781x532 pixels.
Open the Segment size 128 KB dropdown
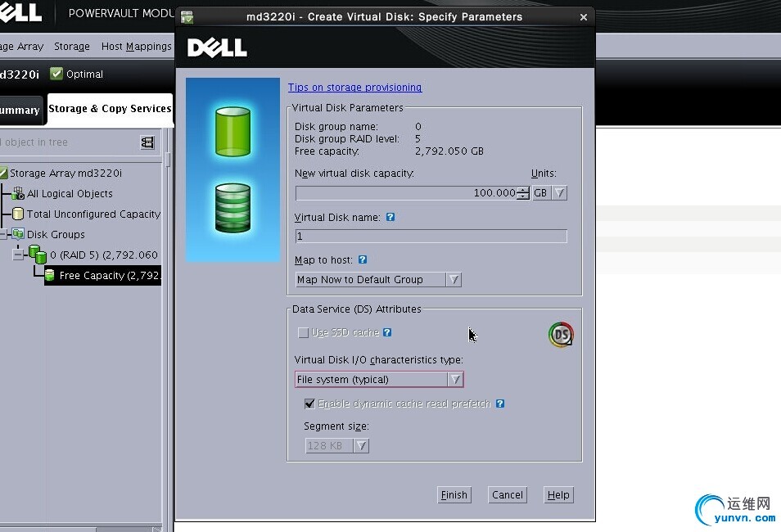[336, 446]
